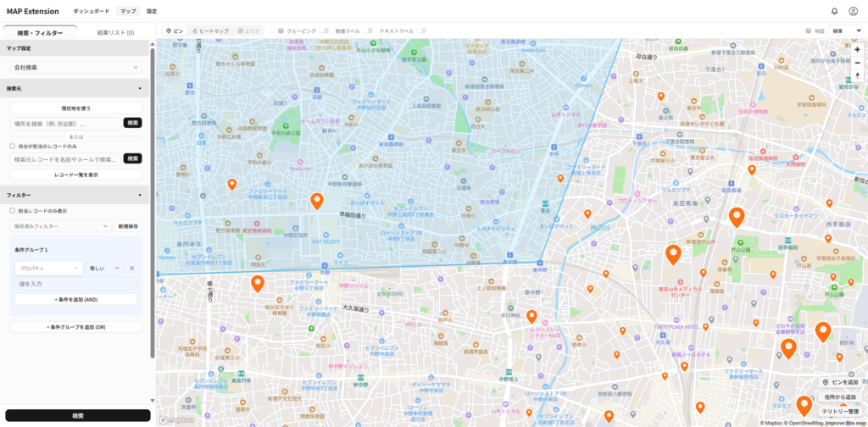Click the sidebar scrollbar down arrow
868x427 pixels.
click(153, 401)
